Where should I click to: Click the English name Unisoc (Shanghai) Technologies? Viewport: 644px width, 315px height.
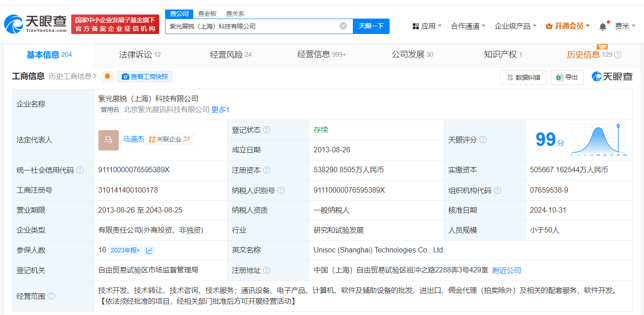point(379,250)
